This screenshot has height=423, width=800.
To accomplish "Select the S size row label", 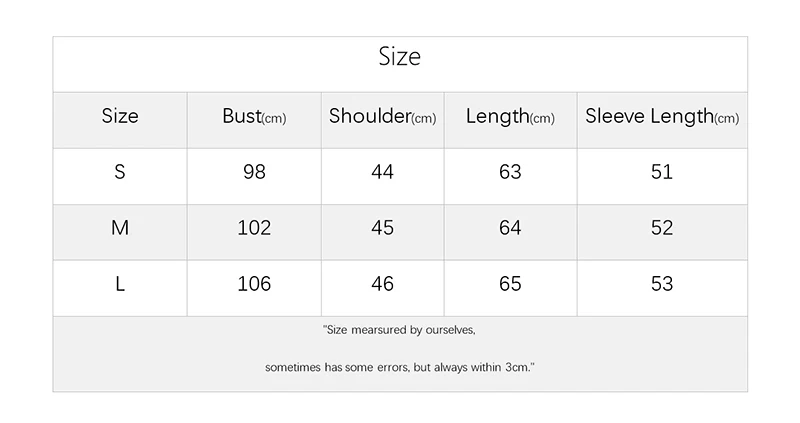I will tap(120, 172).
